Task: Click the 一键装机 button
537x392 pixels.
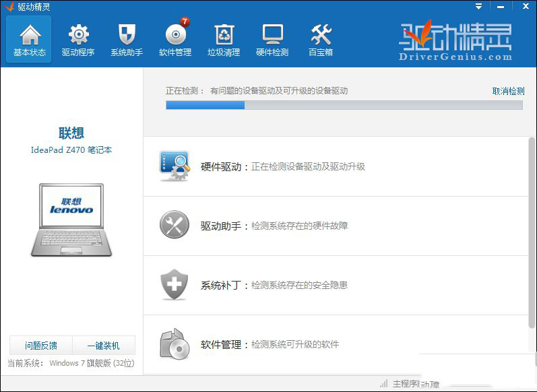Action: pyautogui.click(x=104, y=346)
